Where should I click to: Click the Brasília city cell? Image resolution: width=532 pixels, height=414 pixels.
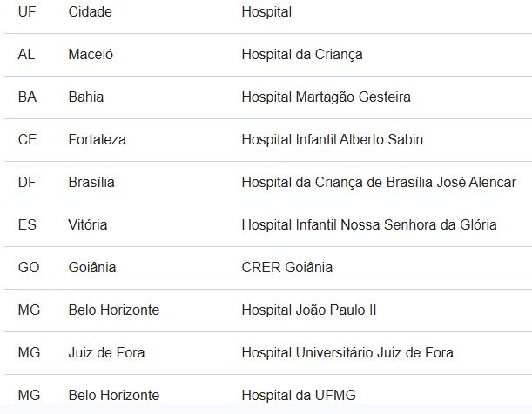91,183
